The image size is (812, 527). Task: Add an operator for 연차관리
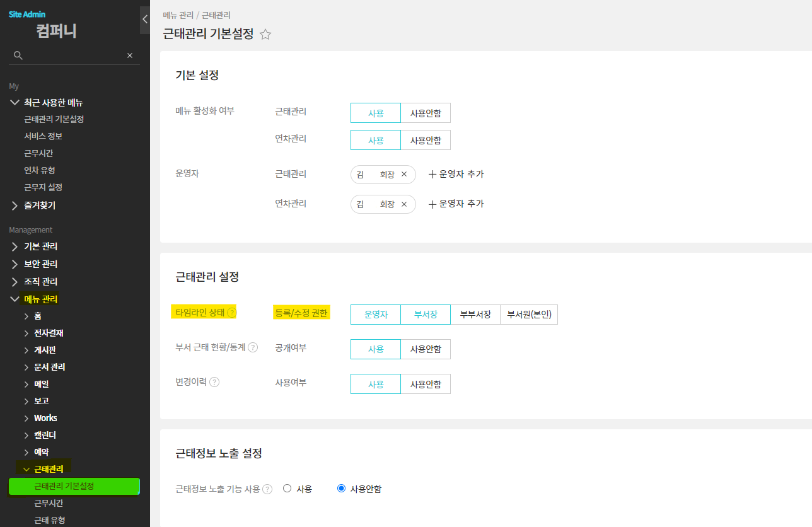coord(456,204)
